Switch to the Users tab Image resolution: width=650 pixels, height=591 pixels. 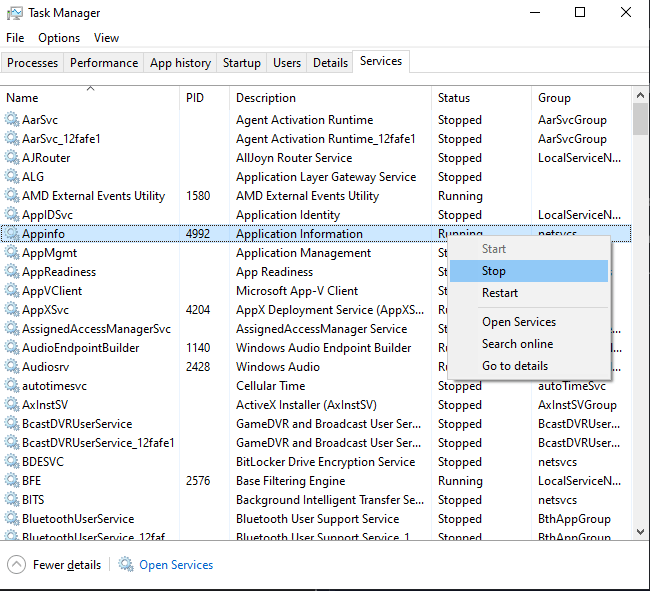(287, 63)
